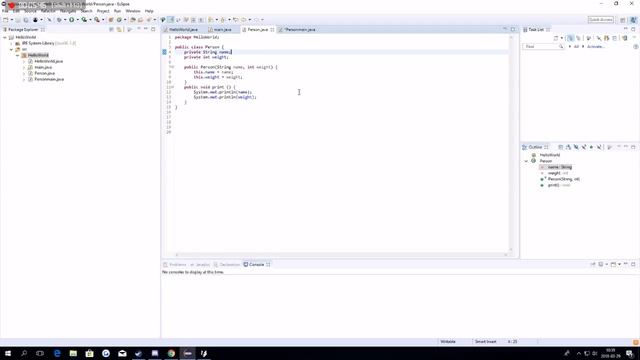The image size is (640, 360).
Task: Open File Explorer from the taskbar
Action: [73, 353]
